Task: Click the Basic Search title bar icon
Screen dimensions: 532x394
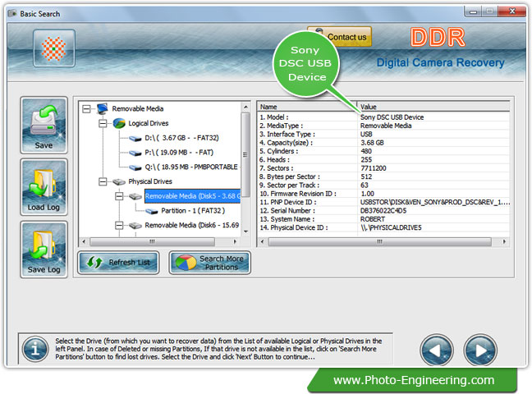Action: pyautogui.click(x=12, y=14)
